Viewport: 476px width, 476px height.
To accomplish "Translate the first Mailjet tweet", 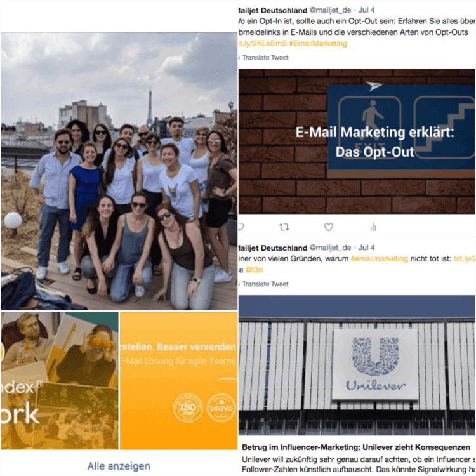I will click(263, 58).
